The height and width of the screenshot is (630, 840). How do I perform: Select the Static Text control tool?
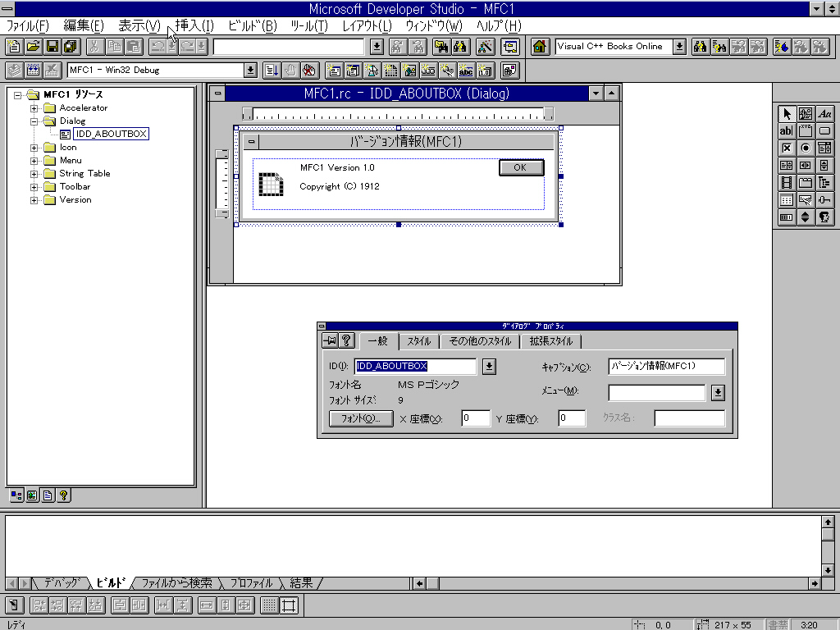[824, 113]
